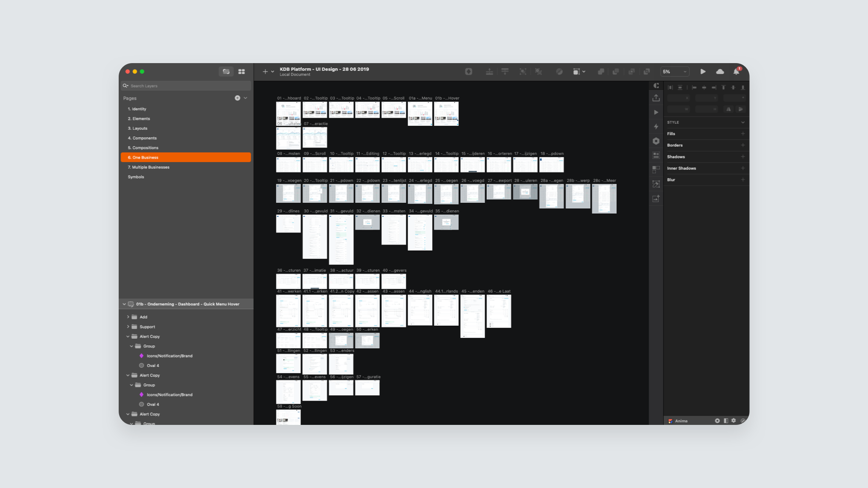Click the flip vertical button

740,109
